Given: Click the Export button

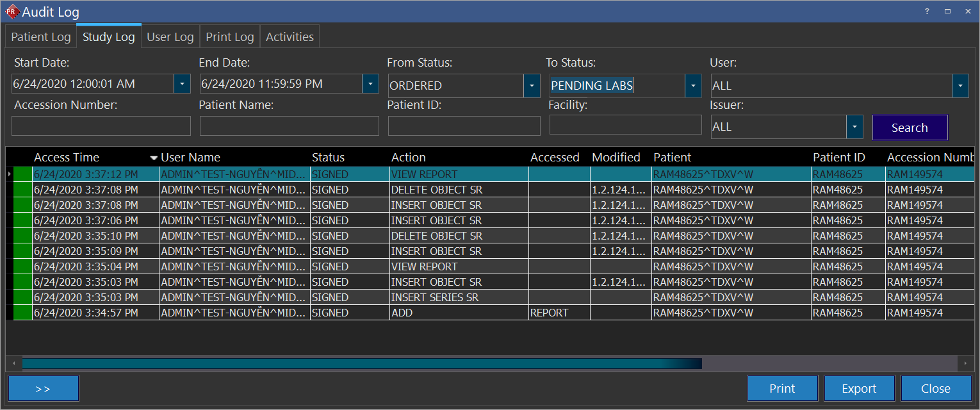Looking at the screenshot, I should tap(858, 388).
